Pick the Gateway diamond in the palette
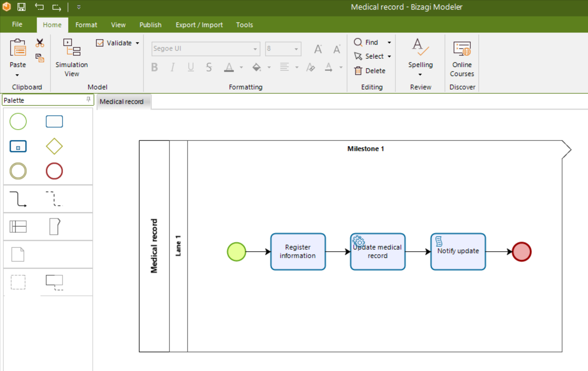Viewport: 588px width, 371px height. [54, 146]
